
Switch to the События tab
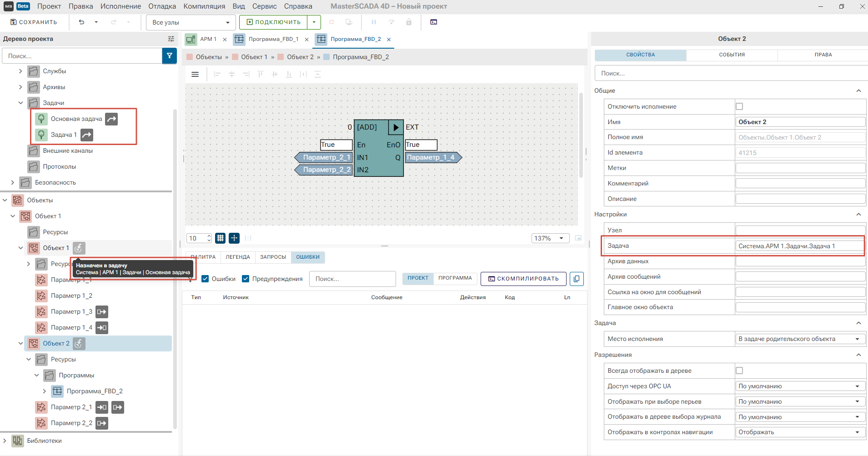pos(732,55)
